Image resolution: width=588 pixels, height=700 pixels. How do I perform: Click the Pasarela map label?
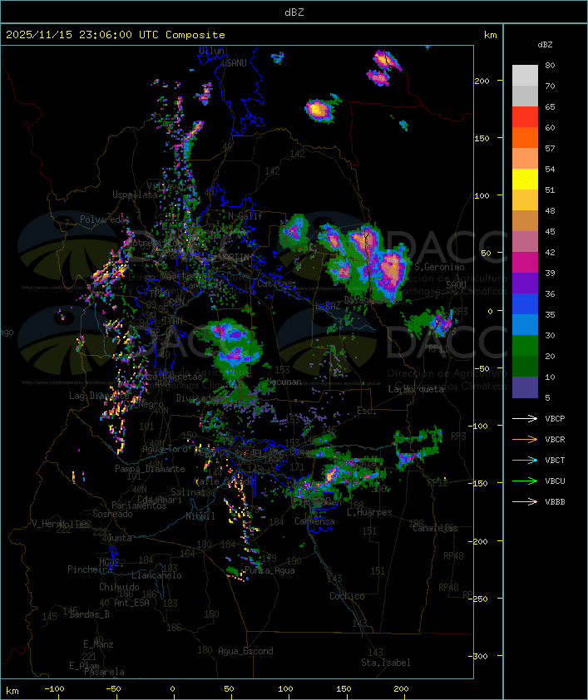click(x=104, y=672)
